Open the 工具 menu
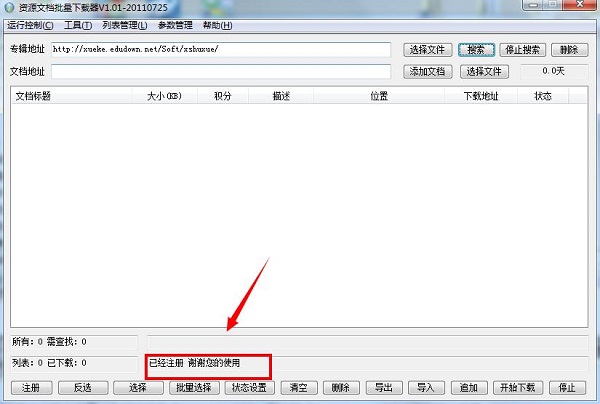 click(77, 25)
